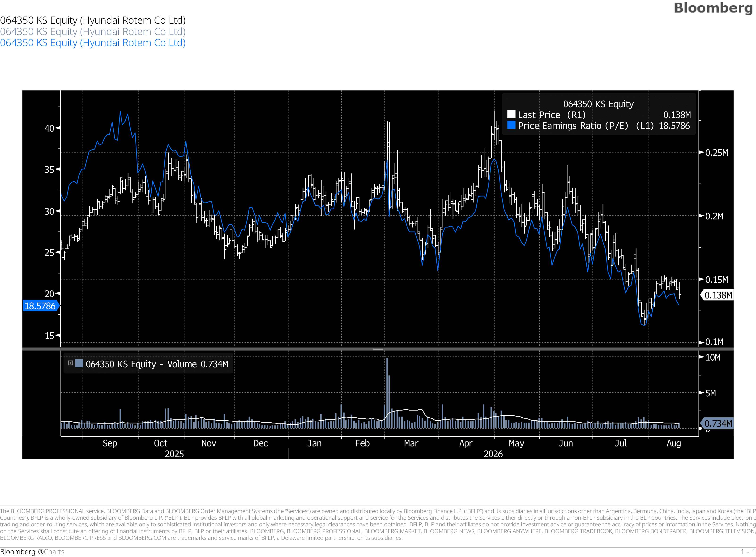Click the Feb label on the time axis
756x557 pixels.
(362, 443)
